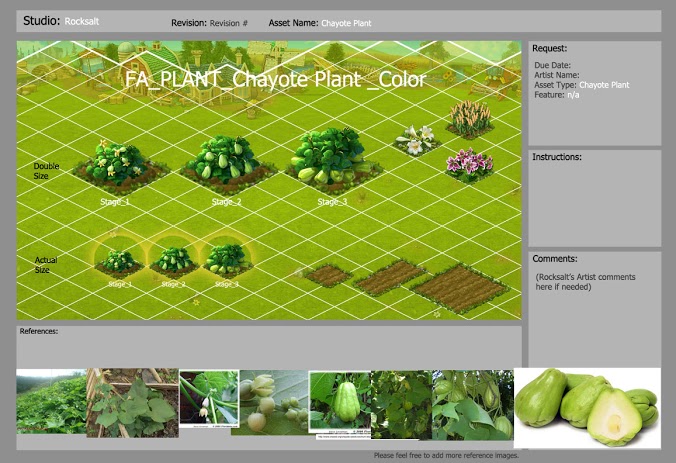Click the white lily flower sprite
The width and height of the screenshot is (676, 463).
[415, 139]
